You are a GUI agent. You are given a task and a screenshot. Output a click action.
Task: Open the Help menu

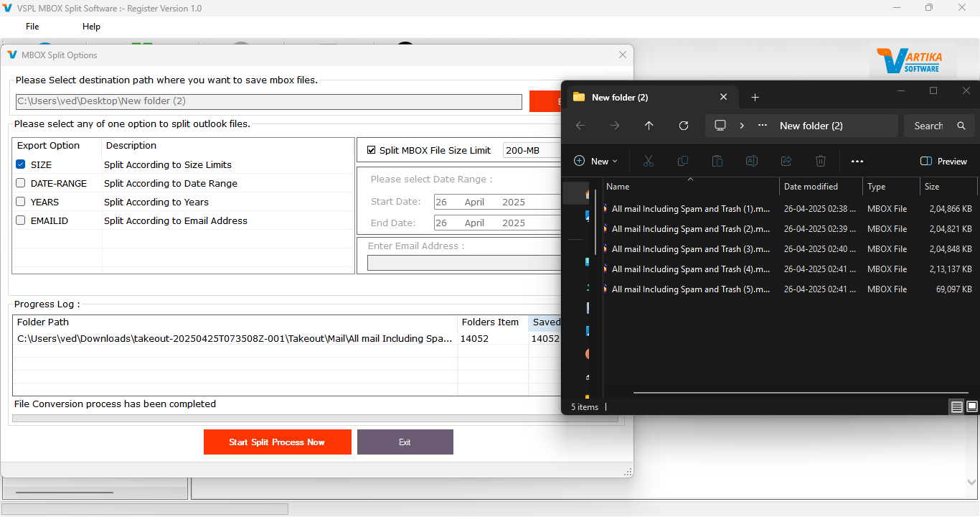(x=91, y=27)
